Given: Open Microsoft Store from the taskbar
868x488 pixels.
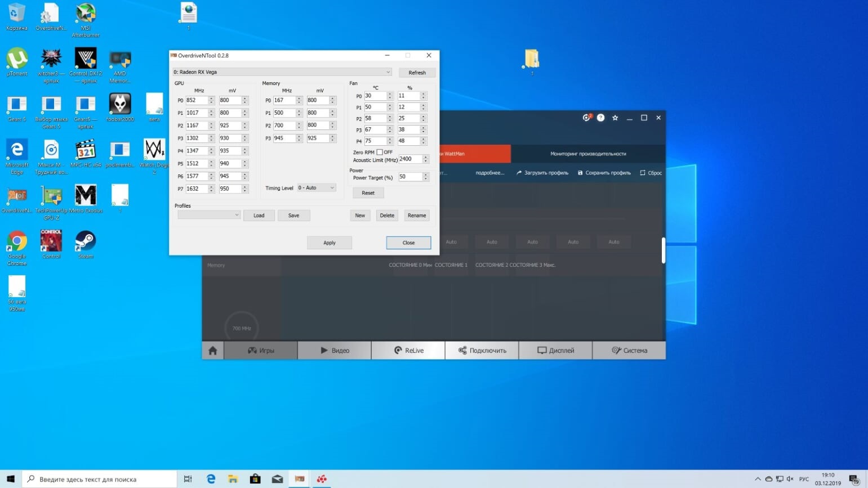Looking at the screenshot, I should pyautogui.click(x=255, y=479).
